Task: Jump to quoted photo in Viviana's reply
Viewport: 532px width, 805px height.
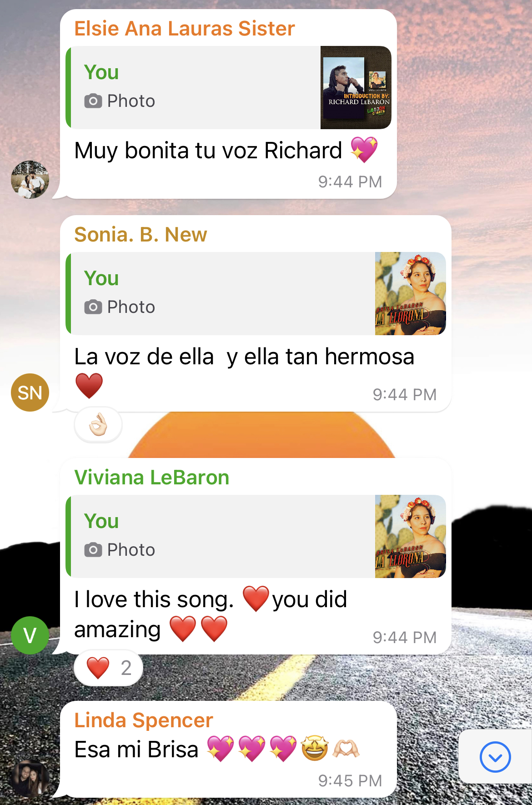Action: 256,536
